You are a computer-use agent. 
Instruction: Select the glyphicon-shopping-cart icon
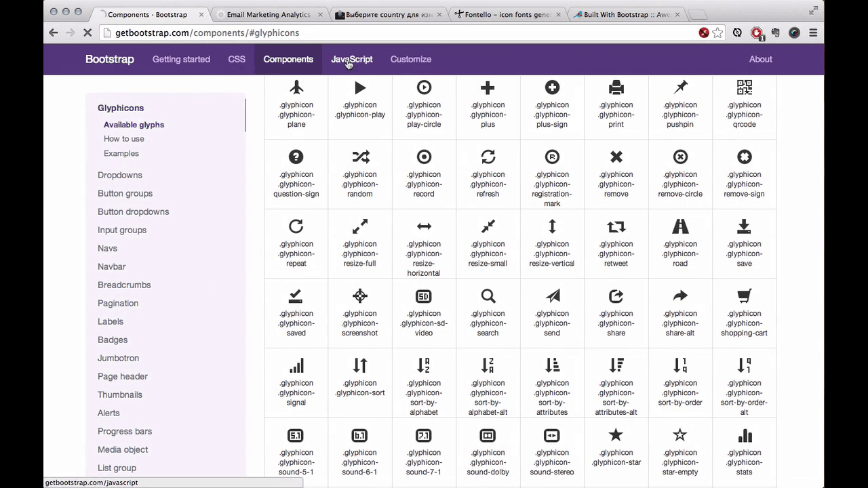(x=744, y=296)
